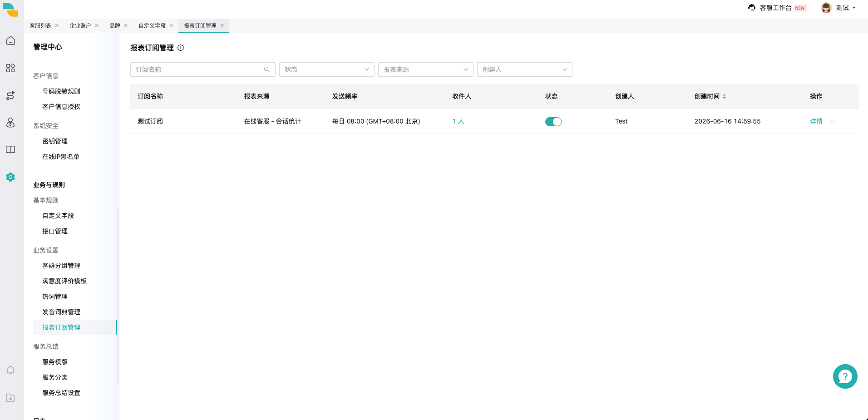This screenshot has width=868, height=420.
Task: Sort by 创建时间 using the sort arrows
Action: click(725, 96)
